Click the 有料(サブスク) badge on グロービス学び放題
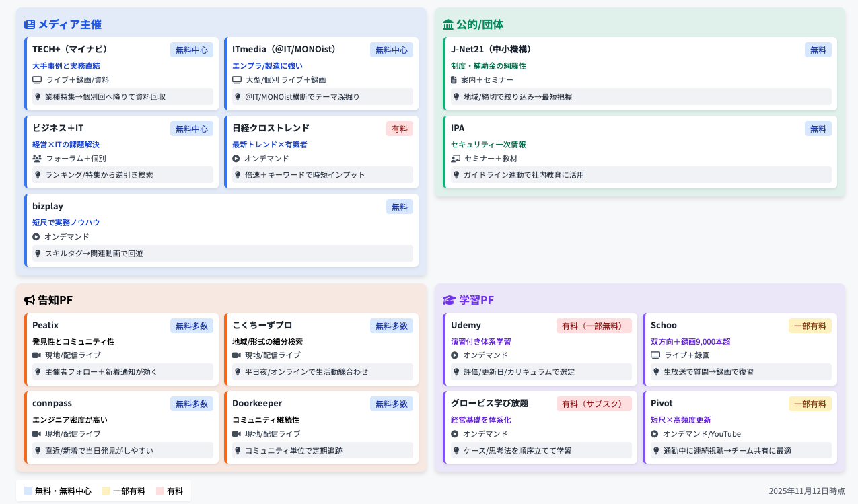Viewport: 858px width, 504px height. [x=594, y=404]
